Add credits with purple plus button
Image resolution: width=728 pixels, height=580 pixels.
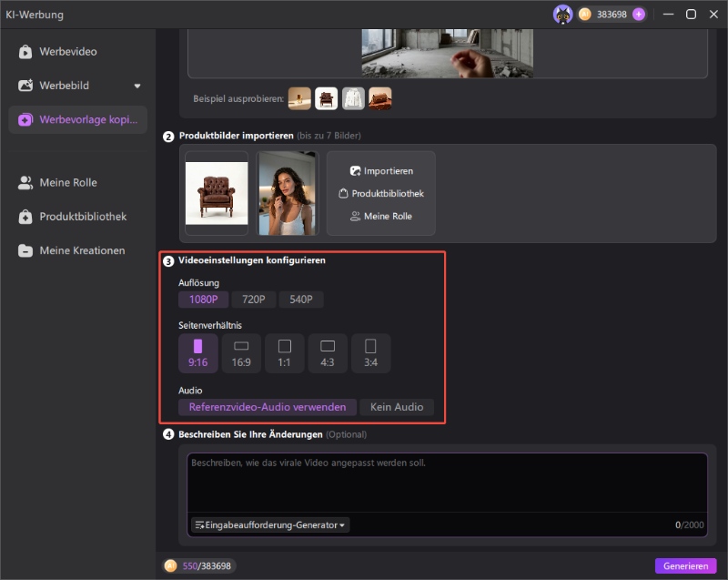[x=639, y=15]
